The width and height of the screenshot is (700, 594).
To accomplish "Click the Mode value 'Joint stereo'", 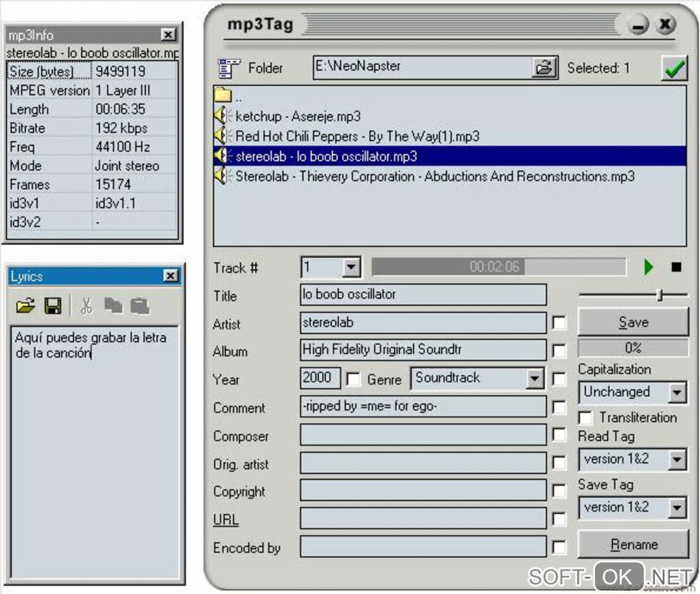I will (127, 166).
